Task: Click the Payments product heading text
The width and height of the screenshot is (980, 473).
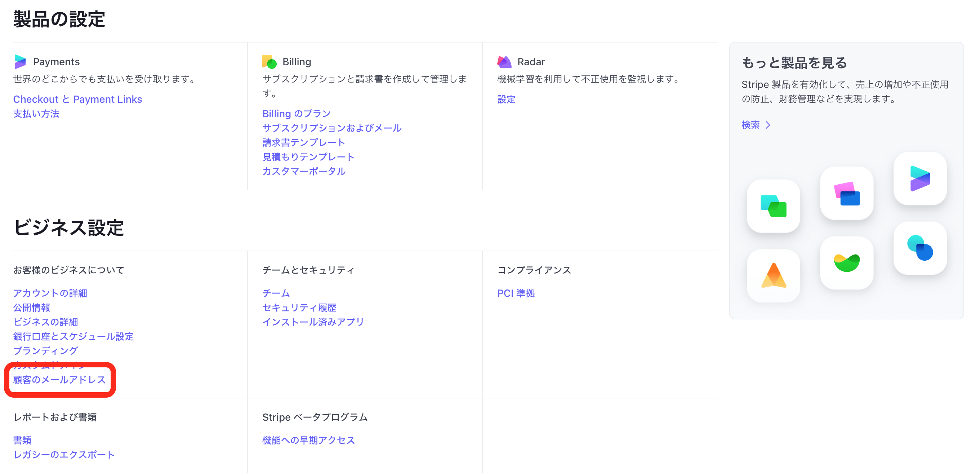Action: [x=56, y=62]
